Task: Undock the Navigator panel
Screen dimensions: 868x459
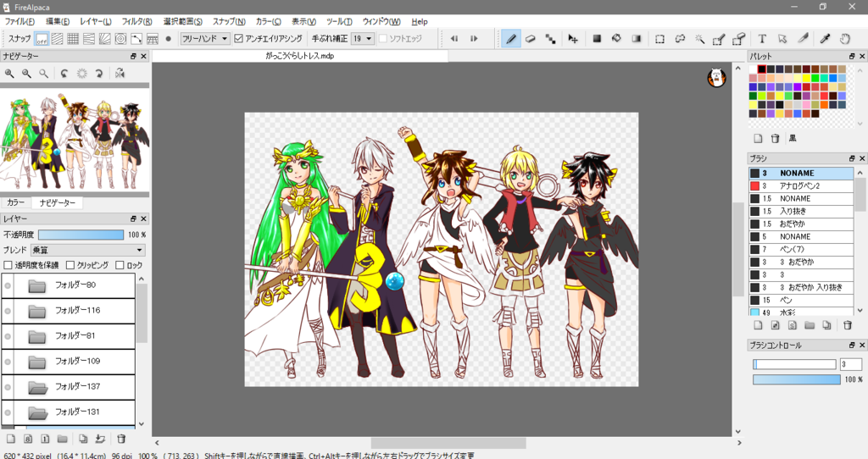Action: tap(133, 57)
